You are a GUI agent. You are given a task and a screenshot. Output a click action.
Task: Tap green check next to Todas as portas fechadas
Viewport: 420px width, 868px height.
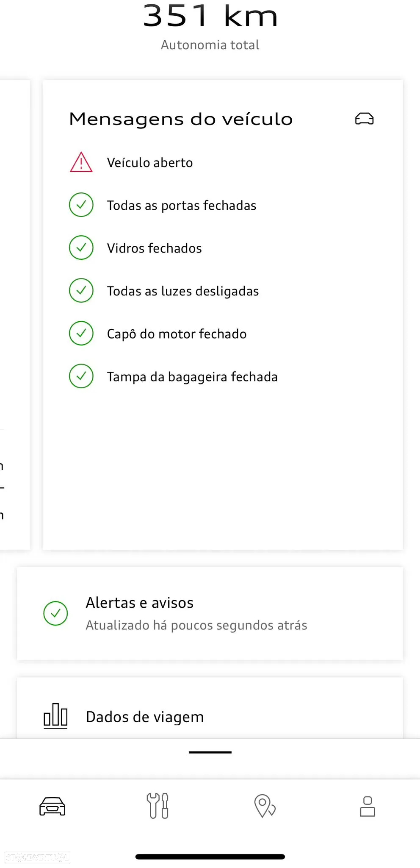coord(81,205)
